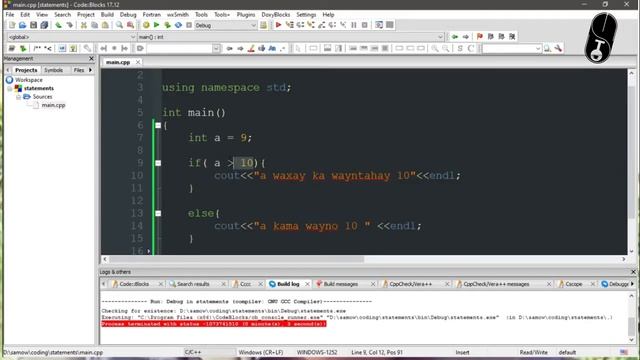Click the wrench options icon
Screen dimensions: 640x360
click(558, 49)
